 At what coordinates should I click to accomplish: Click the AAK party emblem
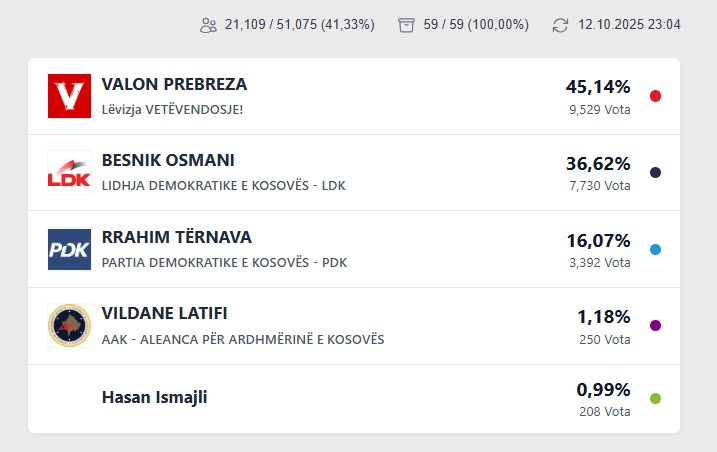point(69,326)
